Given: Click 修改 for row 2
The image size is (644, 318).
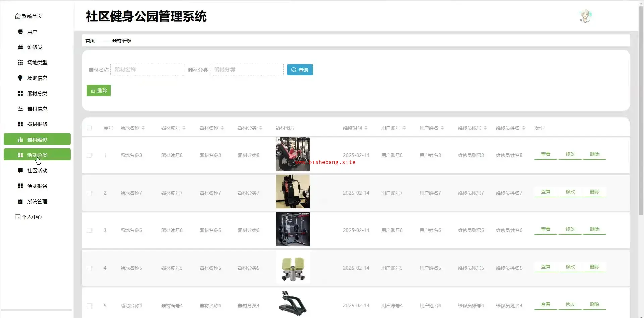Looking at the screenshot, I should point(570,192).
